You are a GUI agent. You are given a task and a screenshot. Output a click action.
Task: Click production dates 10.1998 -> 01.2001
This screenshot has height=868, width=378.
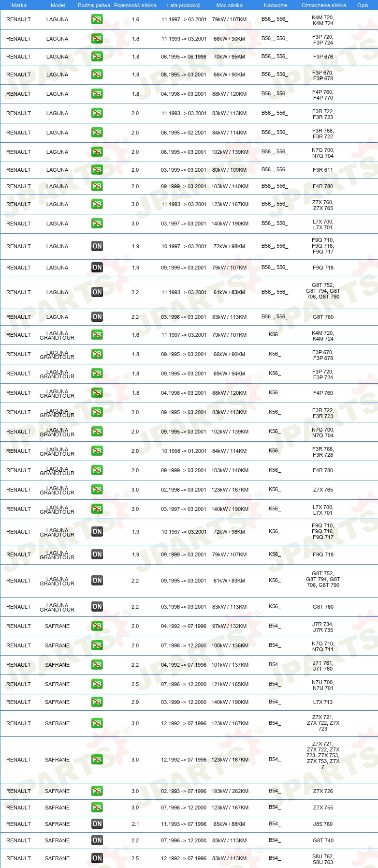coord(184,451)
